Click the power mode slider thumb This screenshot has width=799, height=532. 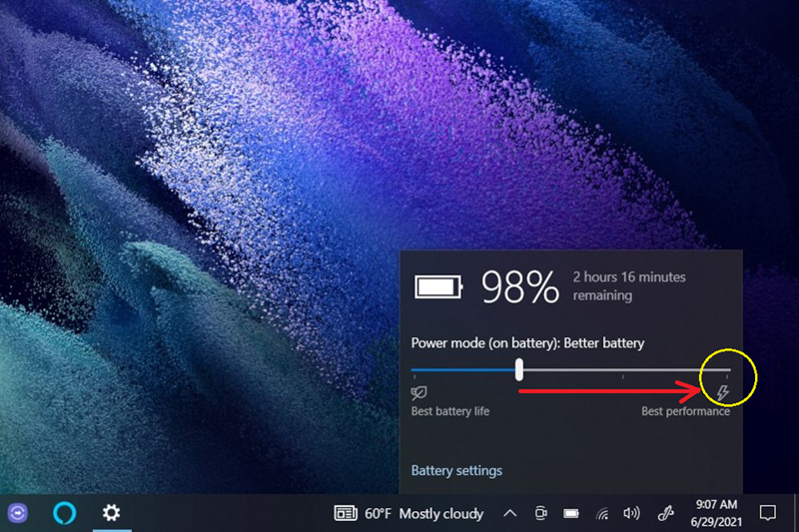tap(519, 369)
